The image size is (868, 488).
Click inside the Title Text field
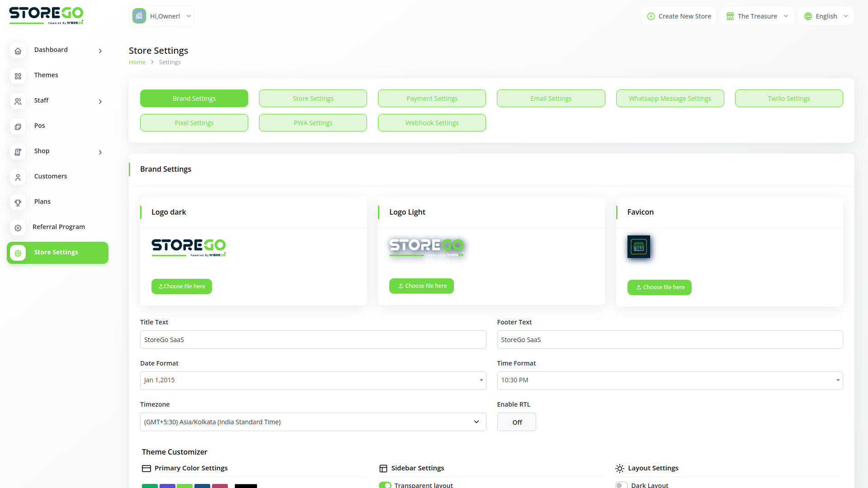click(313, 339)
